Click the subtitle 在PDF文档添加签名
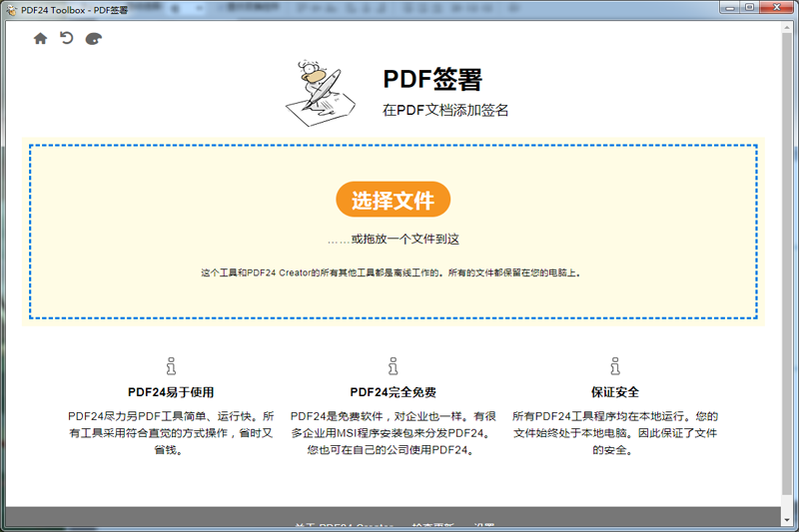The height and width of the screenshot is (532, 799). point(445,110)
